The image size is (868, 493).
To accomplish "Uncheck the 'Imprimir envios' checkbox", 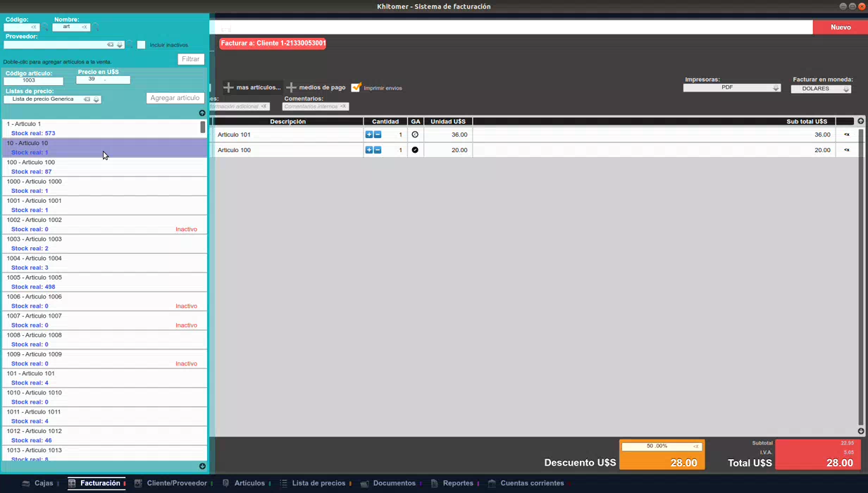I will 356,87.
